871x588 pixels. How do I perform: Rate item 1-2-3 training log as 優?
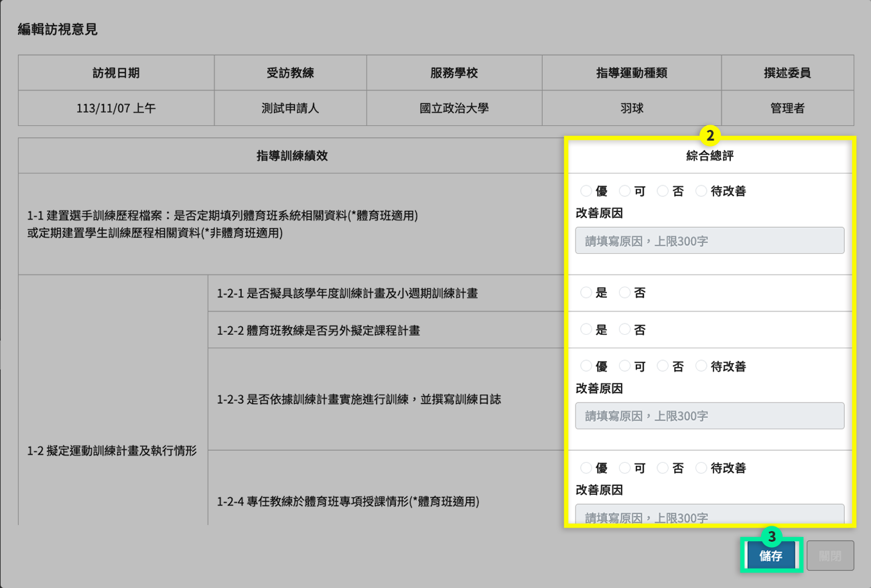point(586,366)
